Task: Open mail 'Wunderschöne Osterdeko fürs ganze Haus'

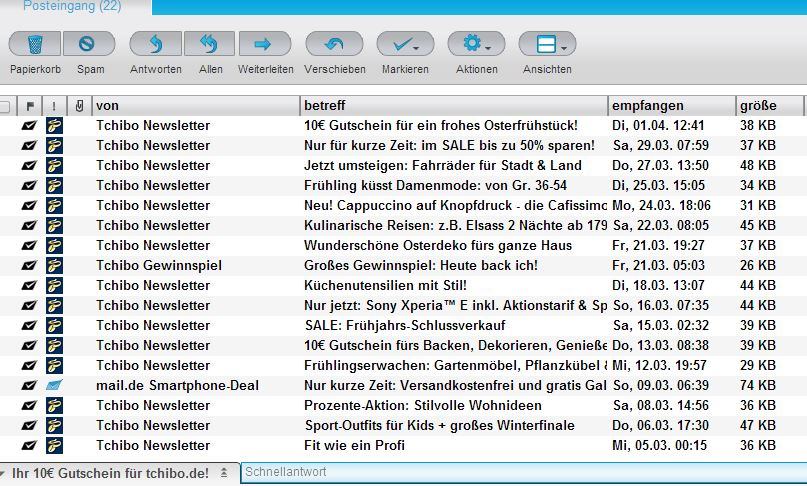Action: [438, 246]
